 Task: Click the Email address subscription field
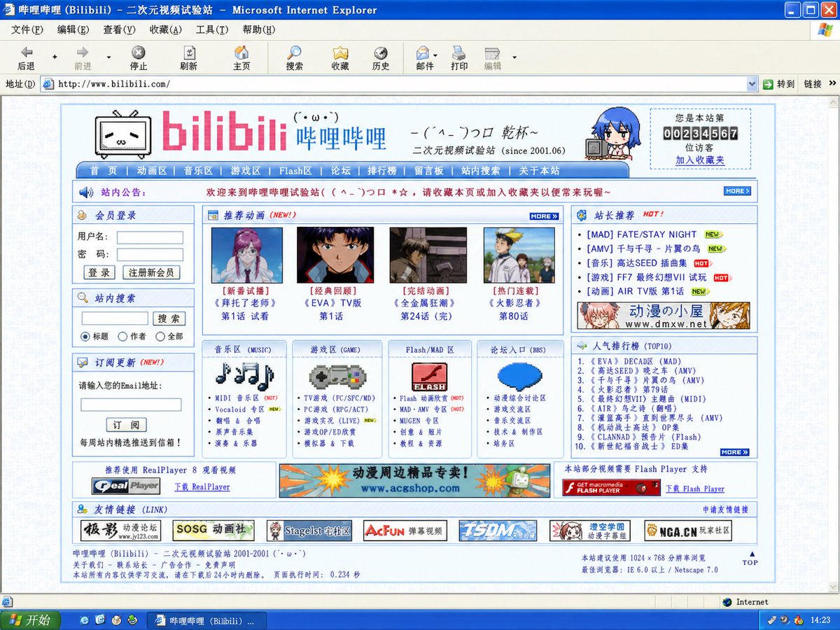coord(131,405)
